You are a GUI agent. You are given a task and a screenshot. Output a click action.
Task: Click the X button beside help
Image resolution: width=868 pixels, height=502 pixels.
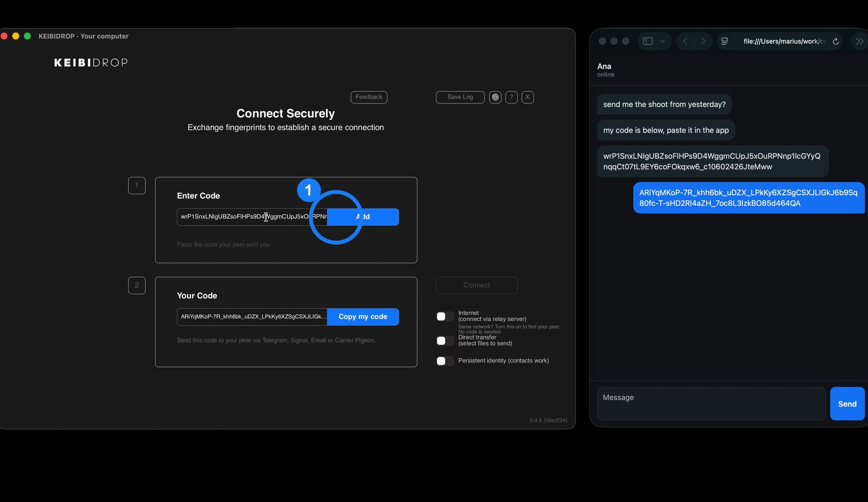point(528,97)
